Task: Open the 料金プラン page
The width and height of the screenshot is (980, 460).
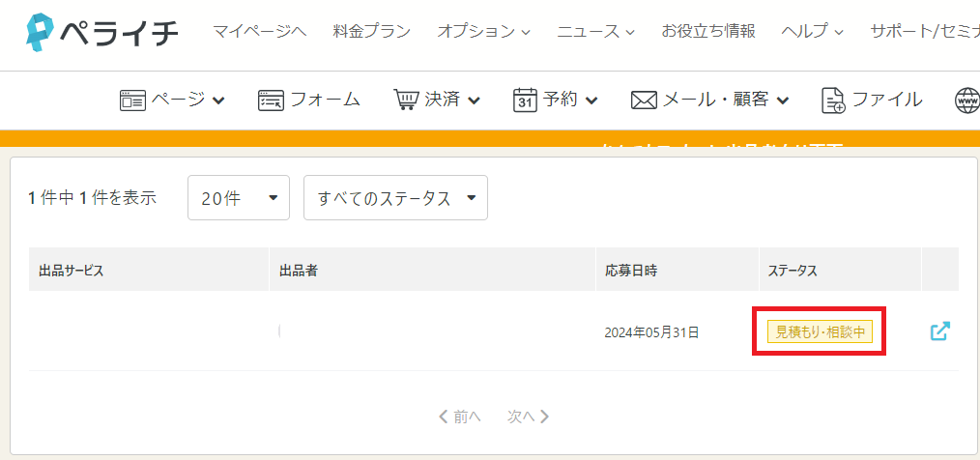Action: tap(371, 32)
